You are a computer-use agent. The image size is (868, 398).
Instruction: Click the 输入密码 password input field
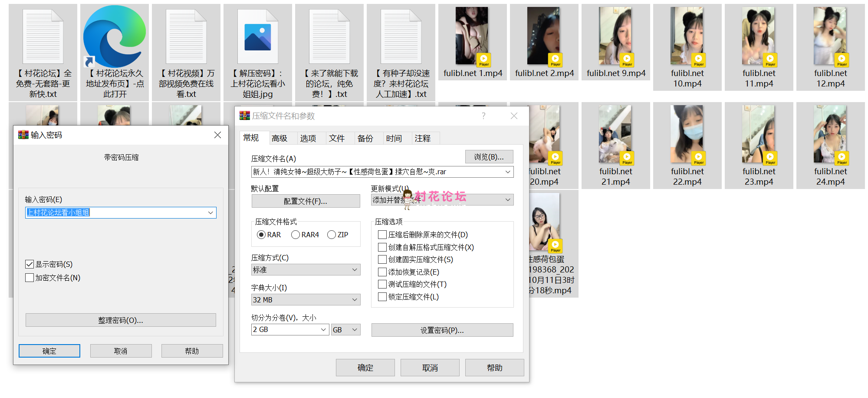[116, 212]
